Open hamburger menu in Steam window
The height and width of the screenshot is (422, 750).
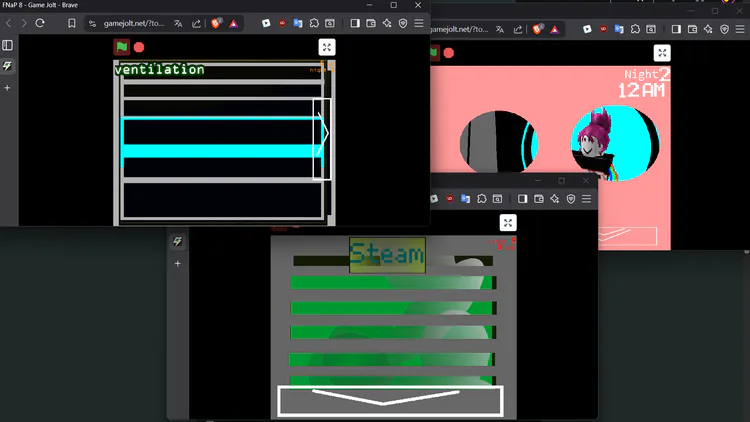pos(586,199)
